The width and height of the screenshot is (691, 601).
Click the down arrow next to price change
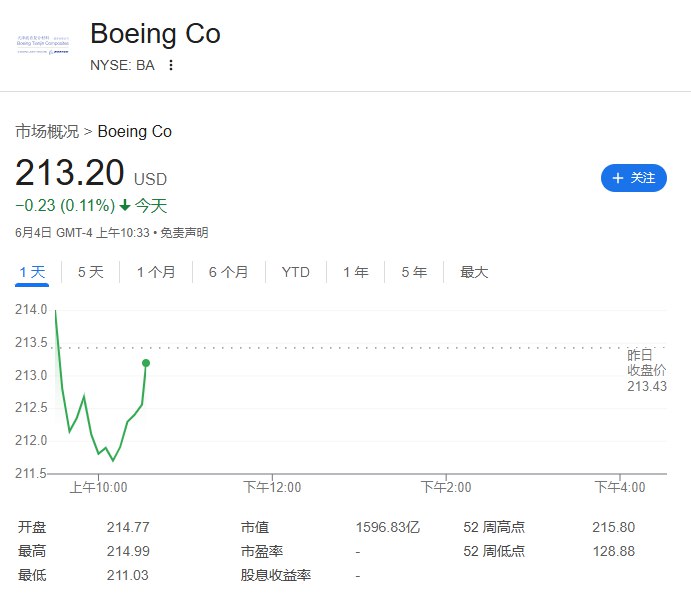[125, 205]
